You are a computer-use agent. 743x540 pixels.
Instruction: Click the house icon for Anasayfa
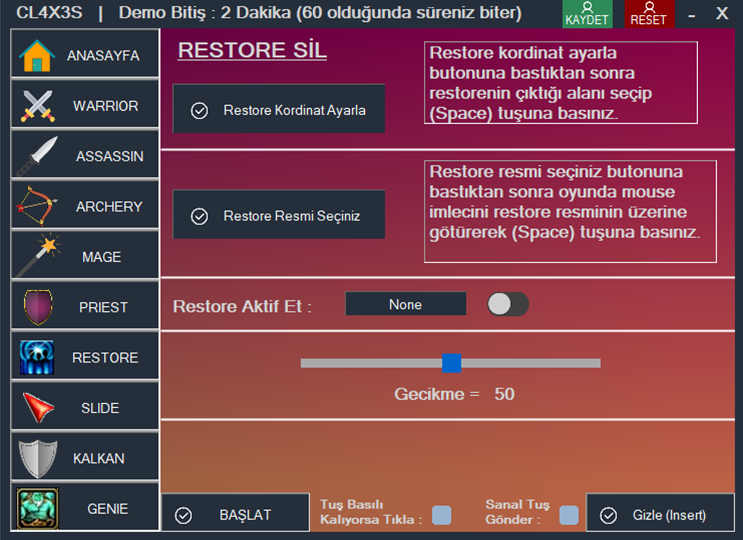point(36,56)
